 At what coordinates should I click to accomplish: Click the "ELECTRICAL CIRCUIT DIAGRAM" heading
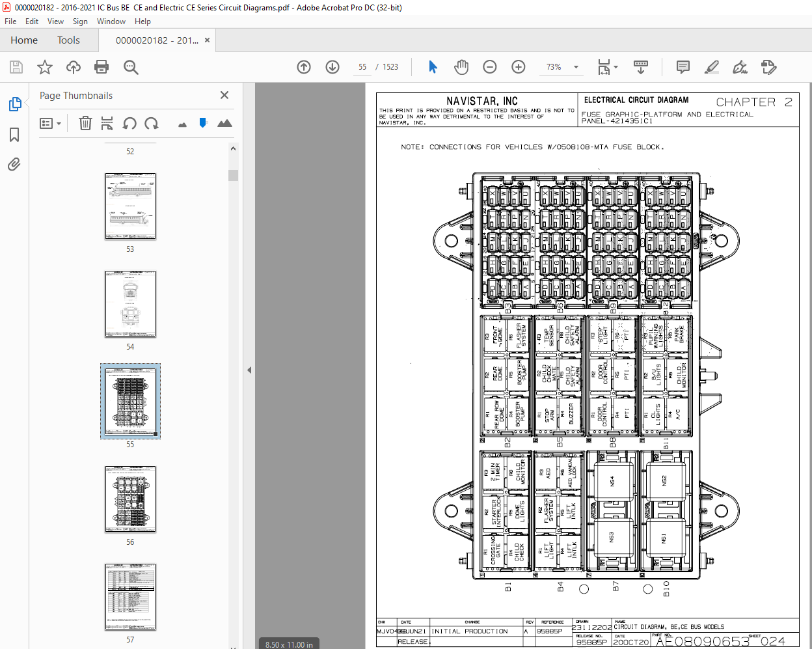(636, 100)
